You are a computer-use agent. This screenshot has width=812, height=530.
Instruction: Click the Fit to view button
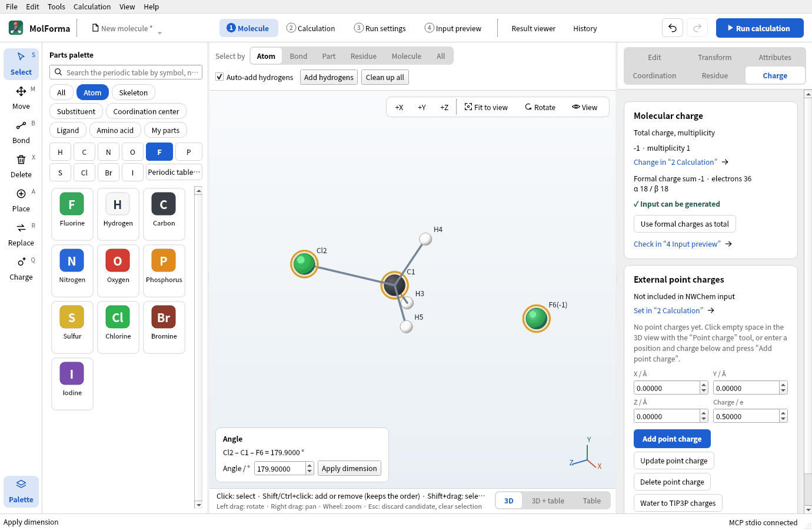[486, 107]
